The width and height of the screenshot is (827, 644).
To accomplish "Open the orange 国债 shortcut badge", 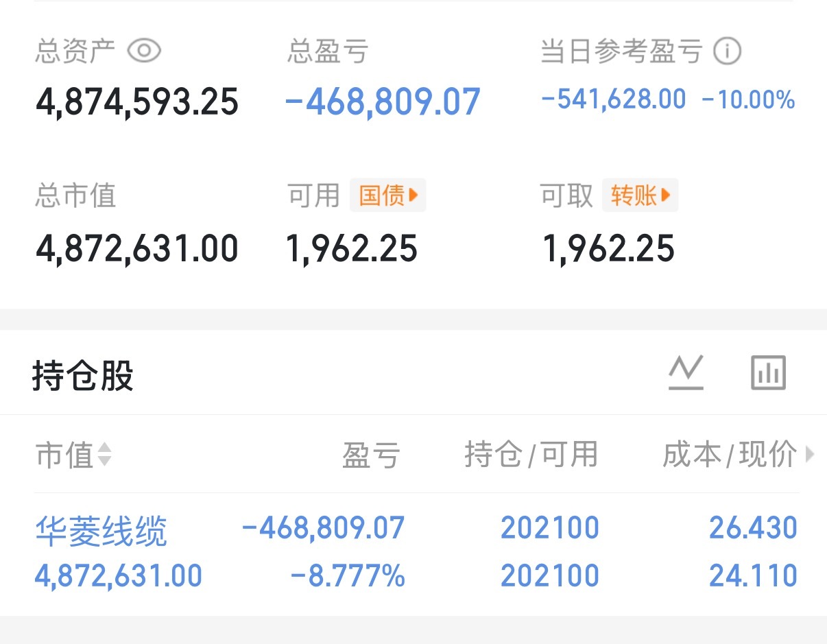I will pyautogui.click(x=387, y=195).
